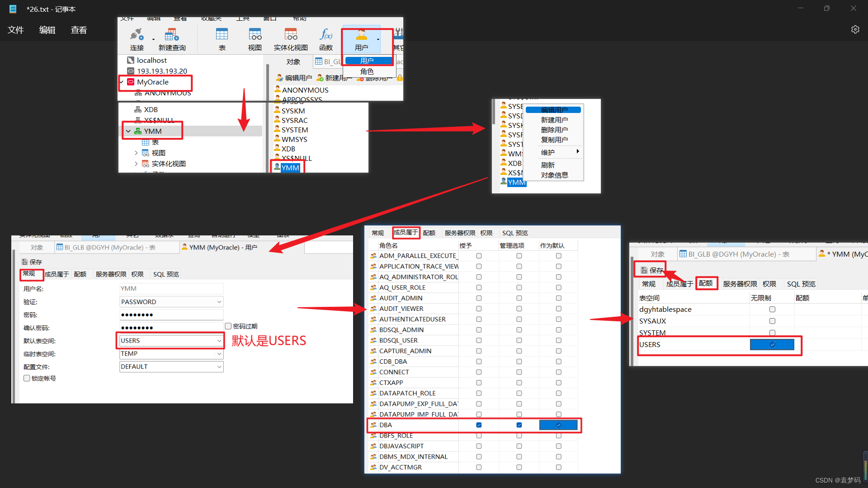This screenshot has width=868, height=488.
Task: Expand the YMM tree node in sidebar
Action: tap(127, 131)
